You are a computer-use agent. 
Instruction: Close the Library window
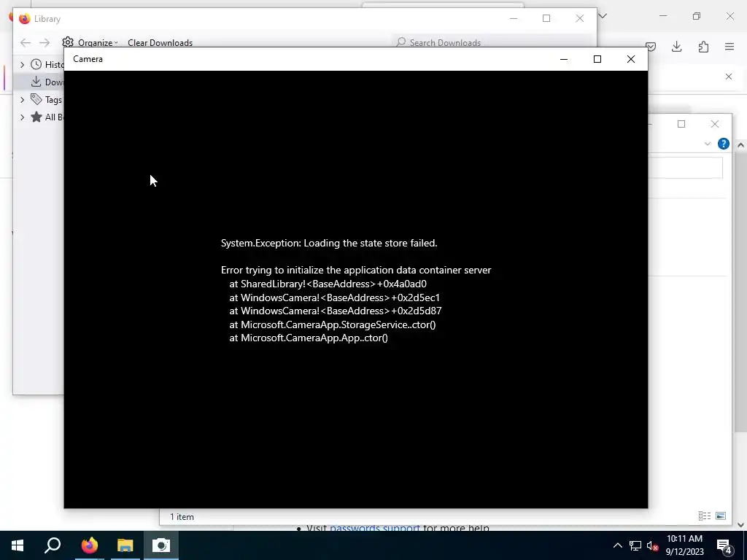pyautogui.click(x=580, y=18)
